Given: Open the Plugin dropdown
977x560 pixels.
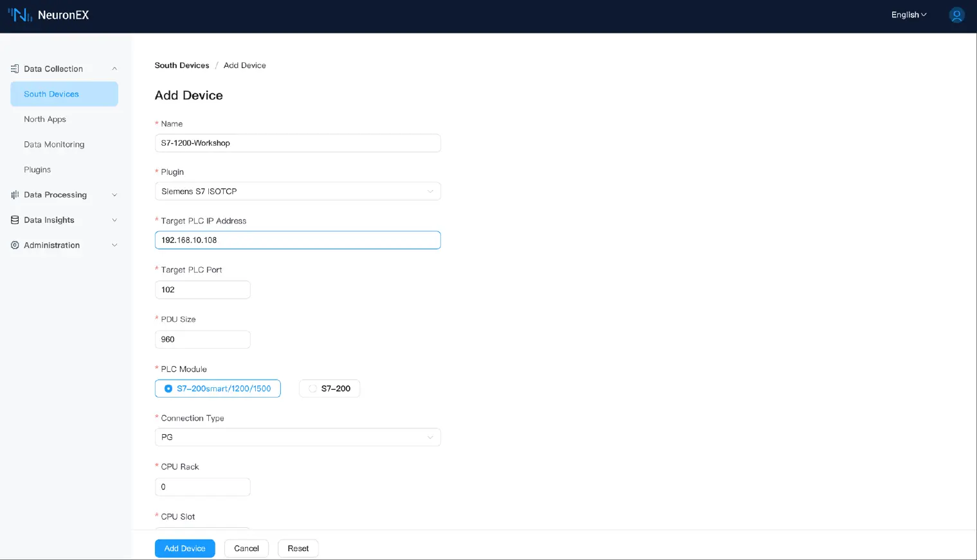Looking at the screenshot, I should pyautogui.click(x=297, y=191).
